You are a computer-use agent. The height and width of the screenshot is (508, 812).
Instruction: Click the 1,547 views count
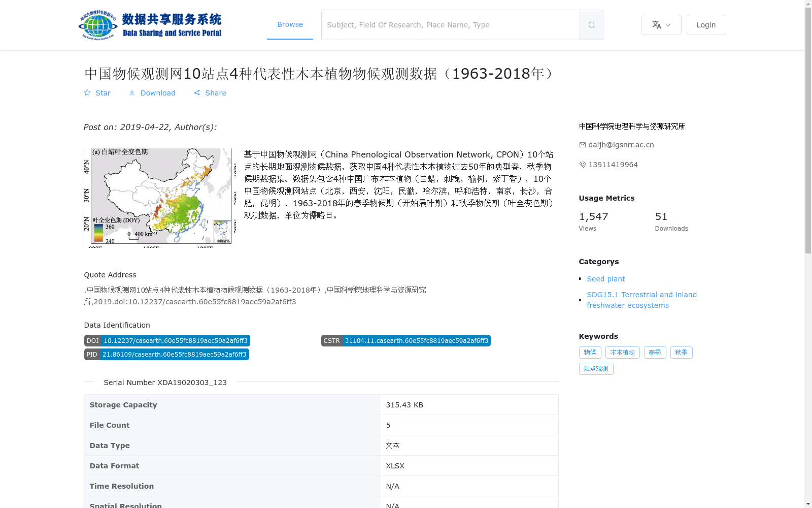(x=593, y=216)
